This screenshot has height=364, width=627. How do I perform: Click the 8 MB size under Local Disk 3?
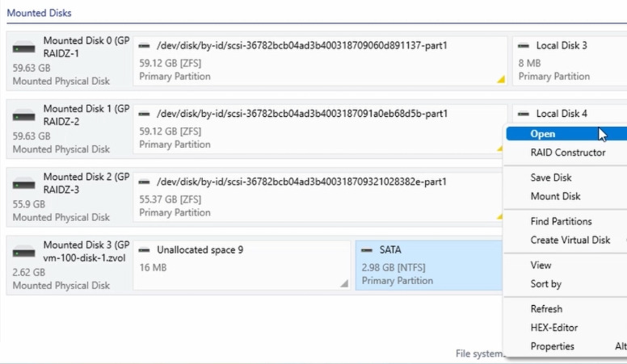tap(529, 63)
